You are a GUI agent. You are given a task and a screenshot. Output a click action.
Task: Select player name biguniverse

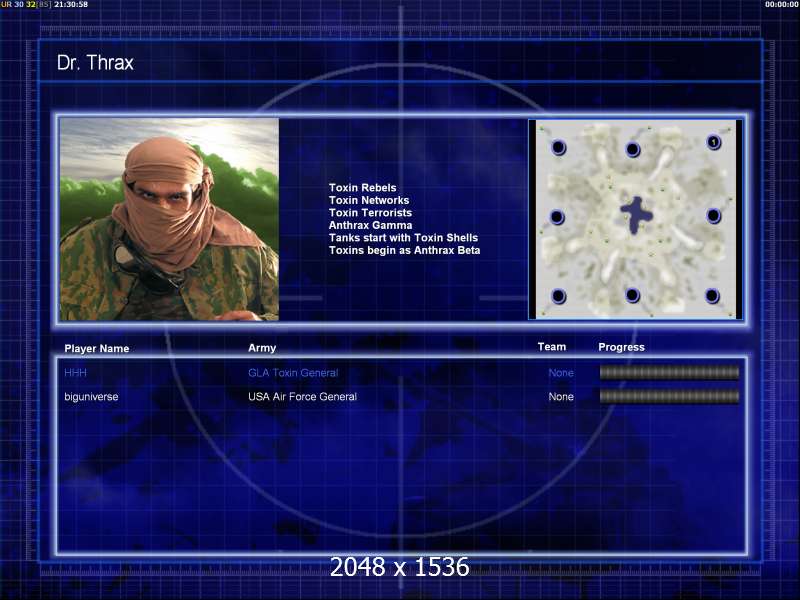[x=91, y=396]
